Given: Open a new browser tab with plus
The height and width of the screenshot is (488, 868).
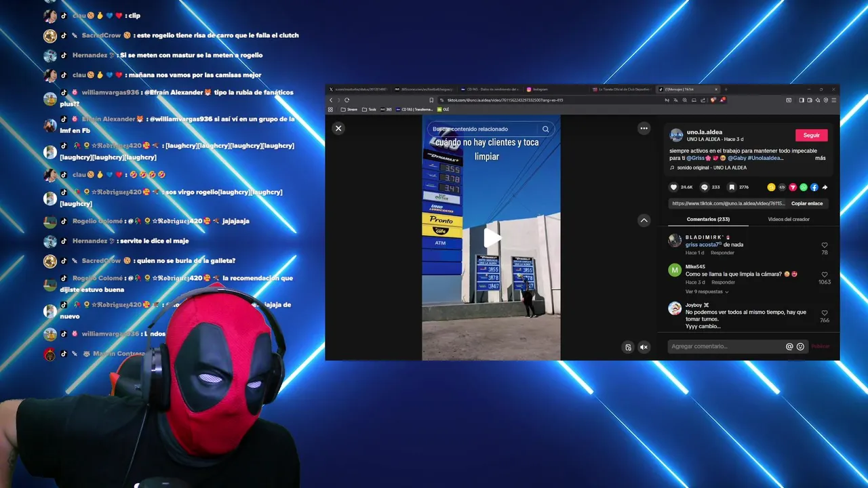Looking at the screenshot, I should point(726,89).
